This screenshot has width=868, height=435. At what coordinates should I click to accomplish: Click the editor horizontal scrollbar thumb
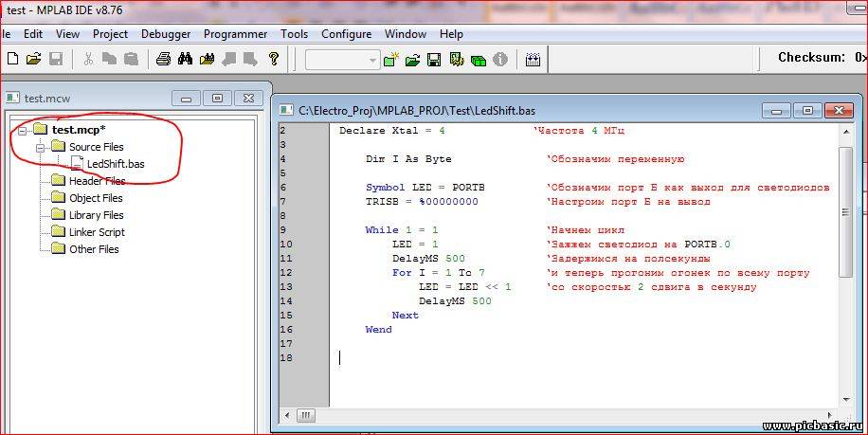tap(305, 415)
